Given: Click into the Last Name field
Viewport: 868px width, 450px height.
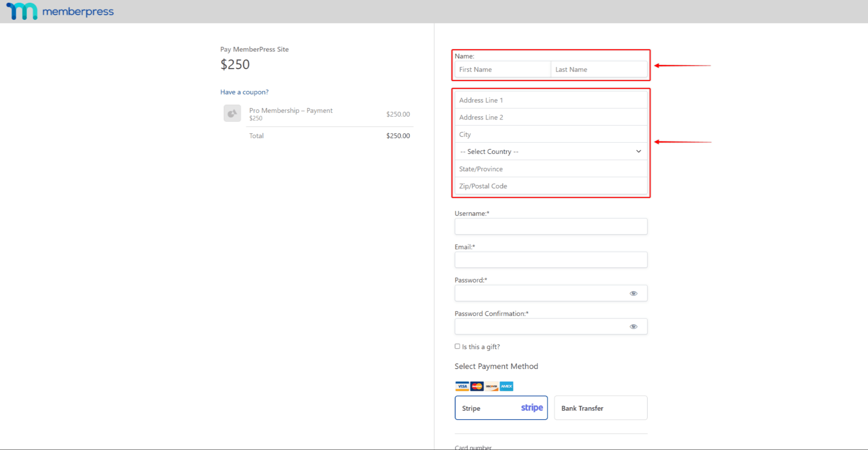Looking at the screenshot, I should coord(599,70).
